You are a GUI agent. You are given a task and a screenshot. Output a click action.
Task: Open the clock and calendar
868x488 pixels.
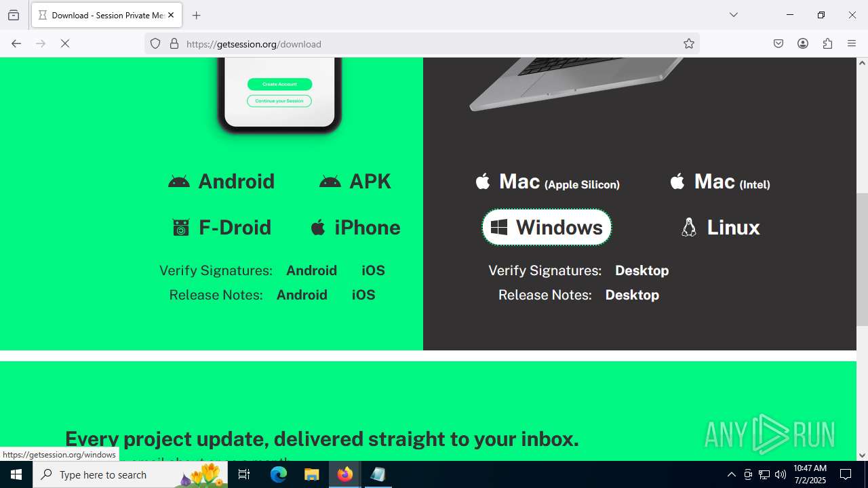(810, 474)
